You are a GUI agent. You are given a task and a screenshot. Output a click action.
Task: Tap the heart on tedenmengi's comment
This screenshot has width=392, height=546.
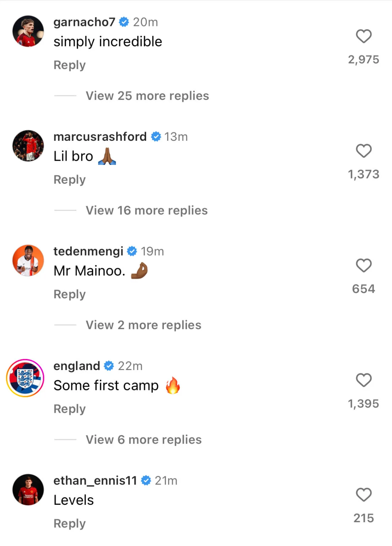pos(364,266)
